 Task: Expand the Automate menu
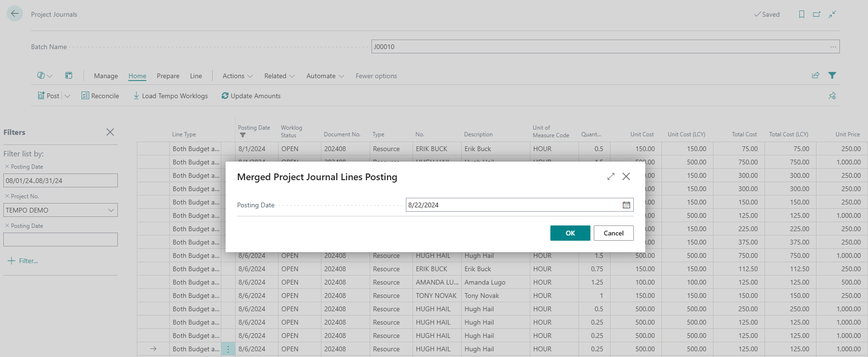pos(325,76)
